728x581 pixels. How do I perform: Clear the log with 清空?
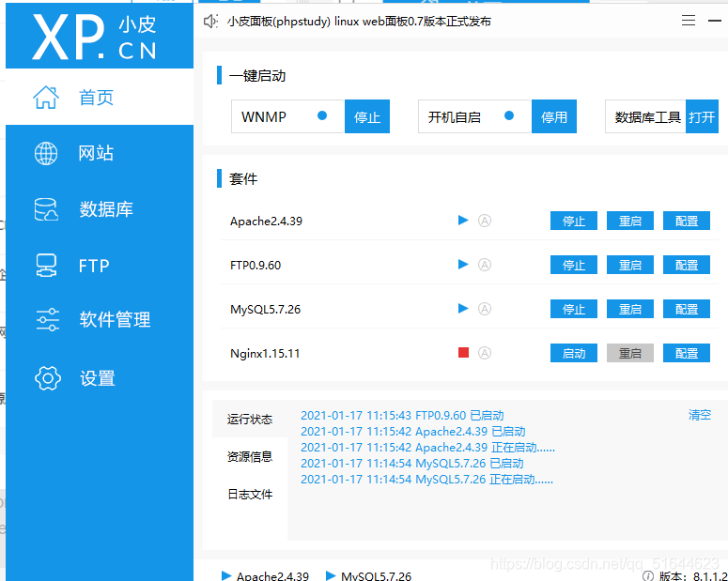(700, 415)
